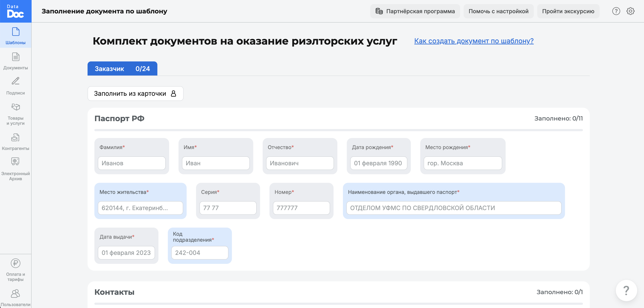644x308 pixels.
Task: Click Заполнить из карточки button
Action: pos(135,93)
